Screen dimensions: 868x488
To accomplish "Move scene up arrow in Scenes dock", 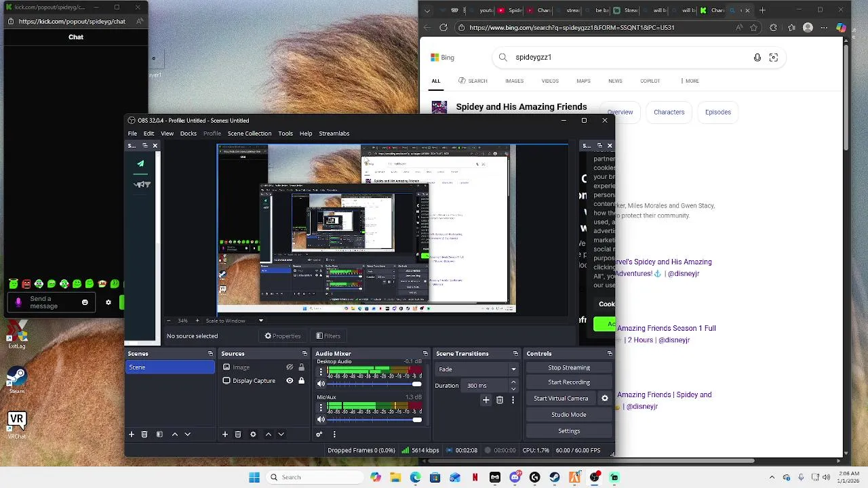I will click(175, 434).
